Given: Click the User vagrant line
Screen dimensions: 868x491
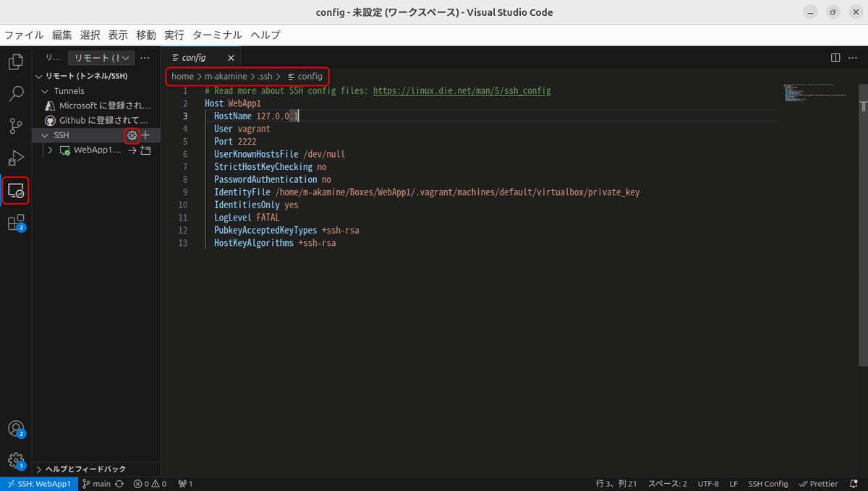Looking at the screenshot, I should 242,129.
